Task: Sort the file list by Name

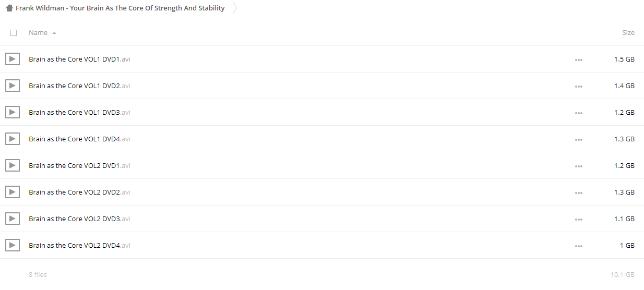Action: coord(38,32)
